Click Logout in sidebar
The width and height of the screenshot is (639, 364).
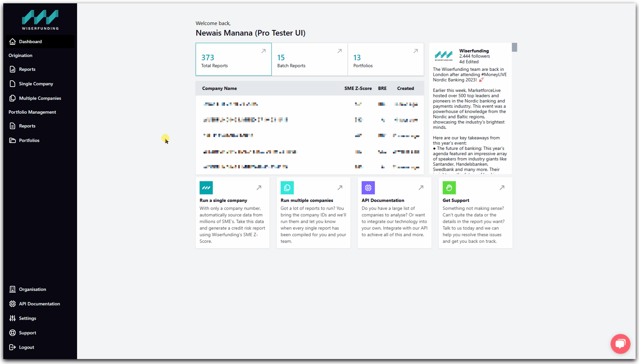tap(40, 347)
